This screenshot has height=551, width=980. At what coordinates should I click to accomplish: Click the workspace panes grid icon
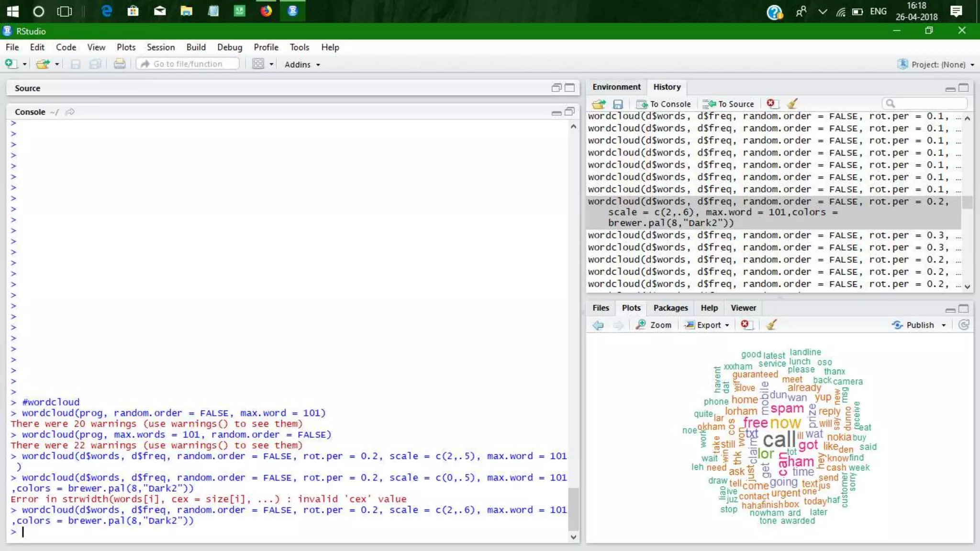pos(258,64)
